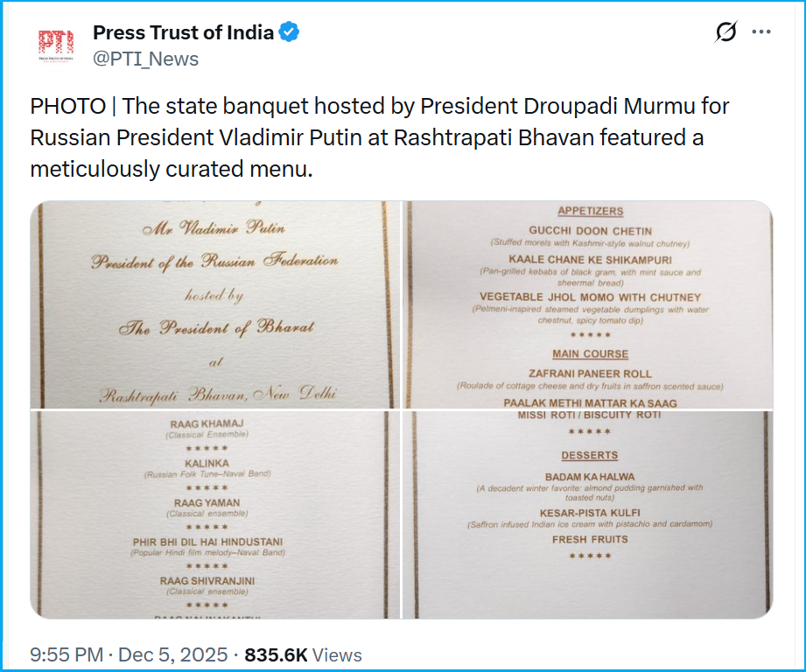Click RAAG YAMAN entry in photo
The width and height of the screenshot is (806, 672).
coord(207,503)
